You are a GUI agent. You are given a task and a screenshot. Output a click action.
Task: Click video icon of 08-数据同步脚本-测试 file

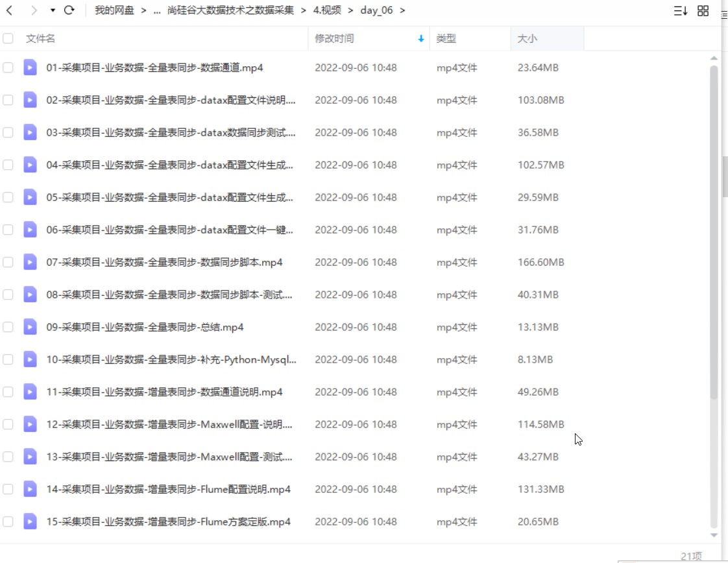[x=30, y=294]
